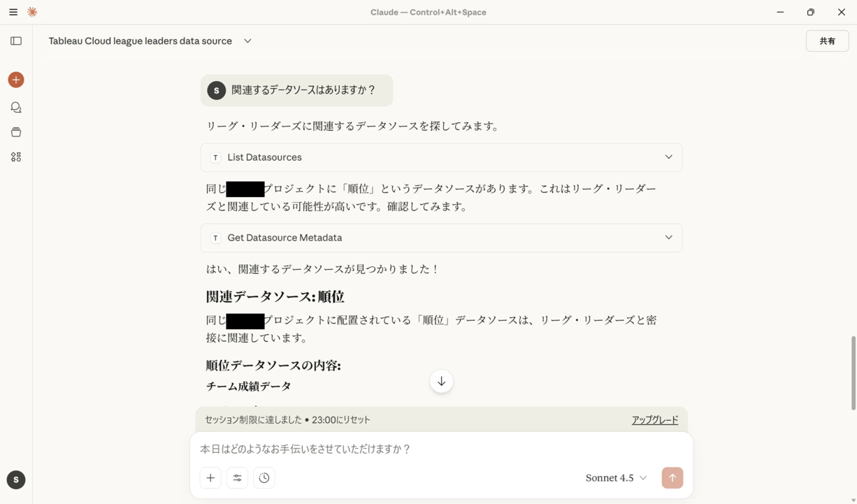Click inside the message input field

pos(419,449)
